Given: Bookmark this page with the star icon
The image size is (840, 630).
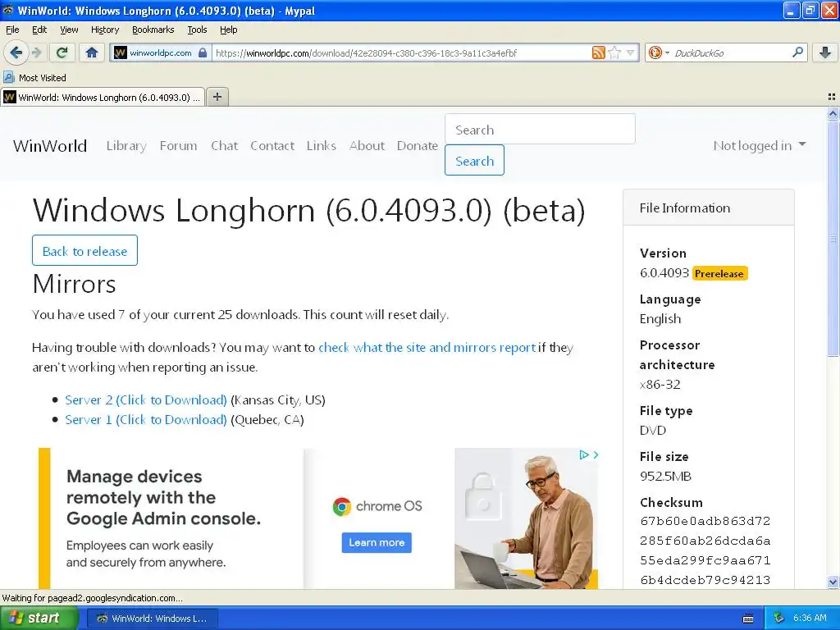Looking at the screenshot, I should pyautogui.click(x=615, y=52).
